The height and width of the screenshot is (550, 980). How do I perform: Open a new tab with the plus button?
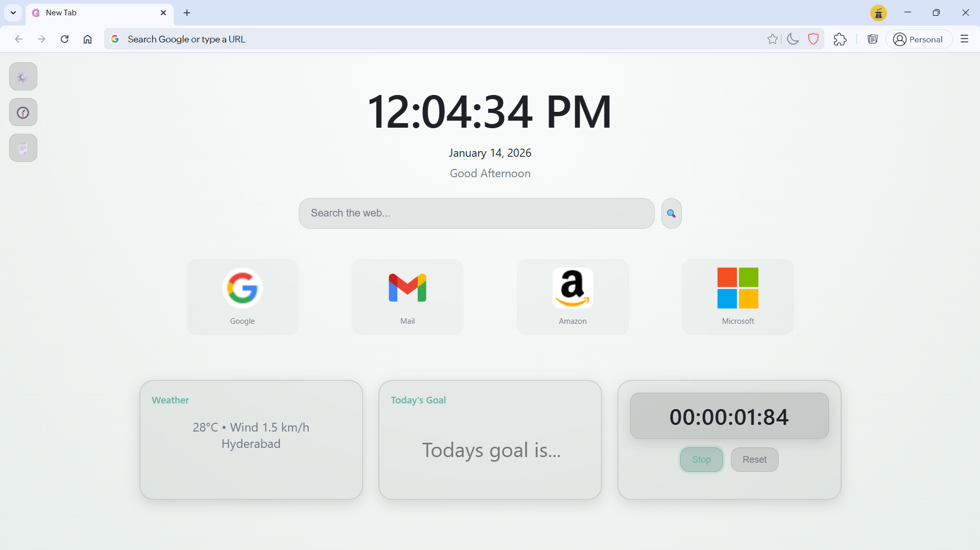pyautogui.click(x=186, y=13)
